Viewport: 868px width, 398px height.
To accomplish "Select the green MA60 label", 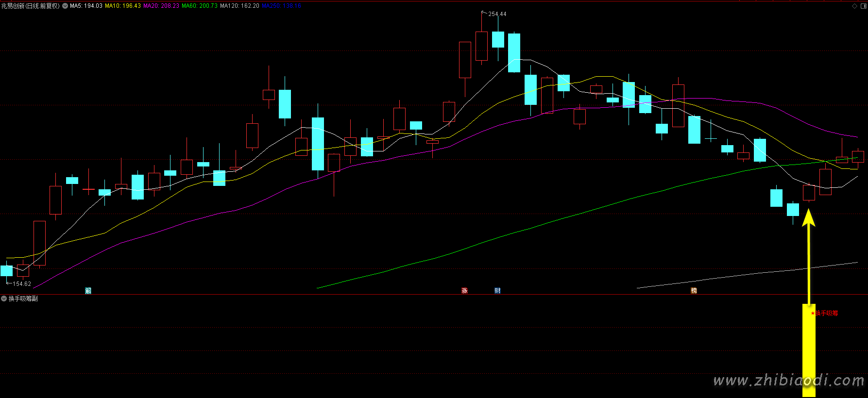I will pos(200,6).
